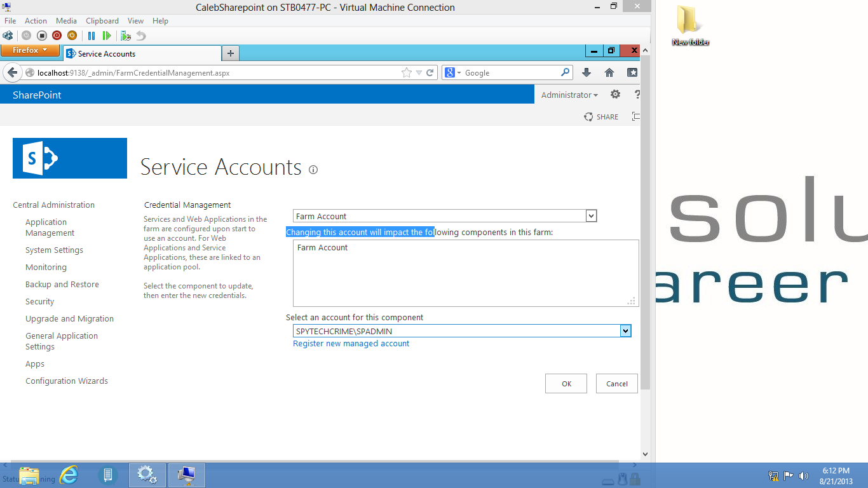Click the focus on content icon
Screen dimensions: 868x488
click(x=635, y=116)
